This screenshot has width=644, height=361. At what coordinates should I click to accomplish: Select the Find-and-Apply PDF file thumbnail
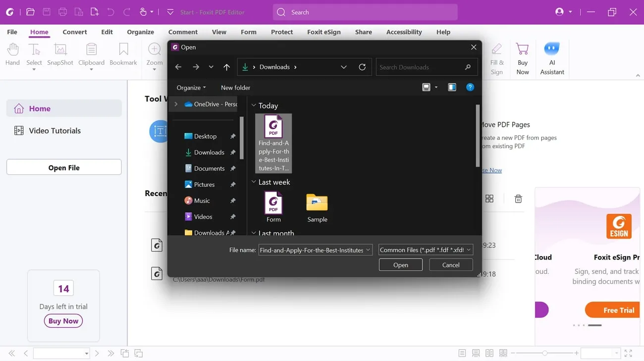click(x=273, y=143)
